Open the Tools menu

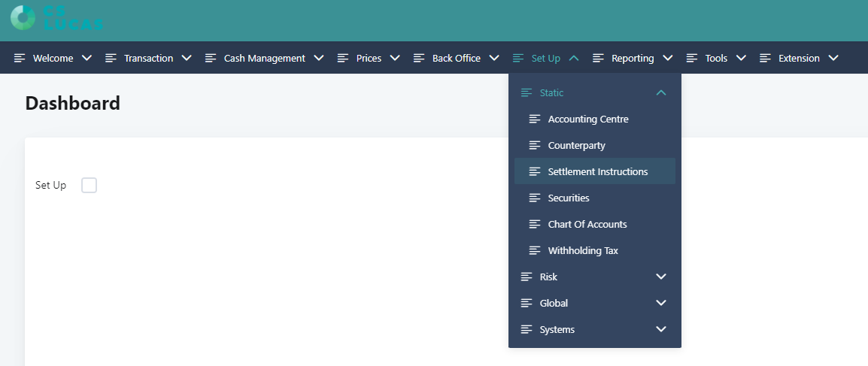[x=716, y=58]
